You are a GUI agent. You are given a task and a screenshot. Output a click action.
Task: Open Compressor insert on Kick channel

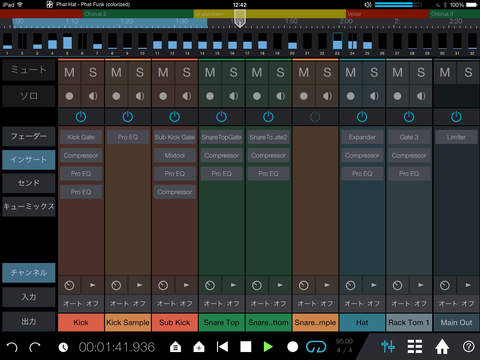81,155
